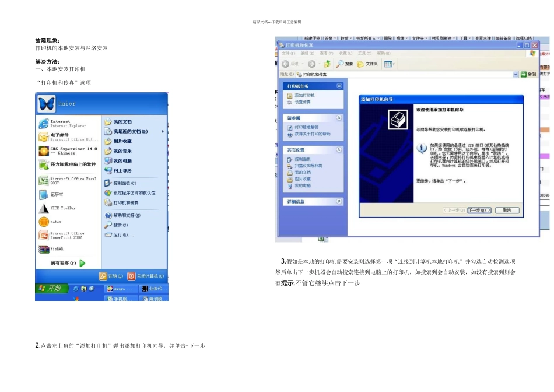Collapse the 请参阅 panel

pyautogui.click(x=339, y=118)
